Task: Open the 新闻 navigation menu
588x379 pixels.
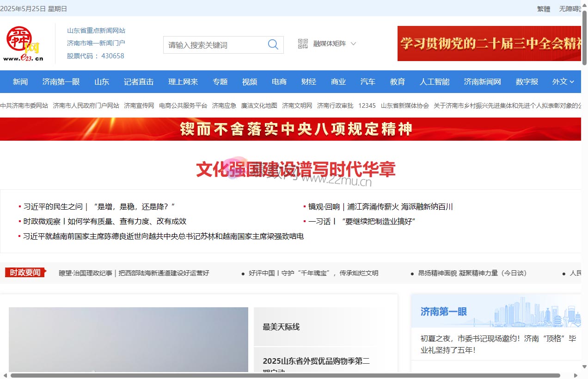Action: click(x=20, y=81)
